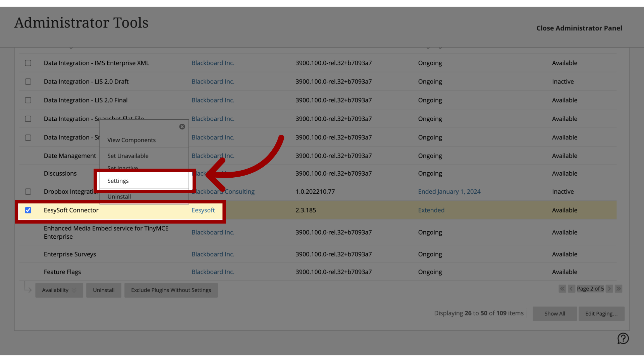Go to the next page arrow
This screenshot has width=644, height=362.
coord(609,289)
